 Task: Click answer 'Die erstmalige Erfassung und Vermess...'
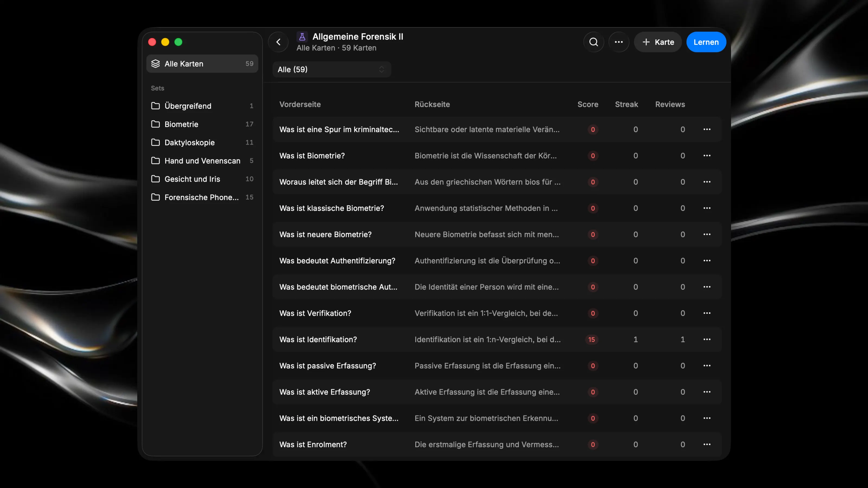487,445
